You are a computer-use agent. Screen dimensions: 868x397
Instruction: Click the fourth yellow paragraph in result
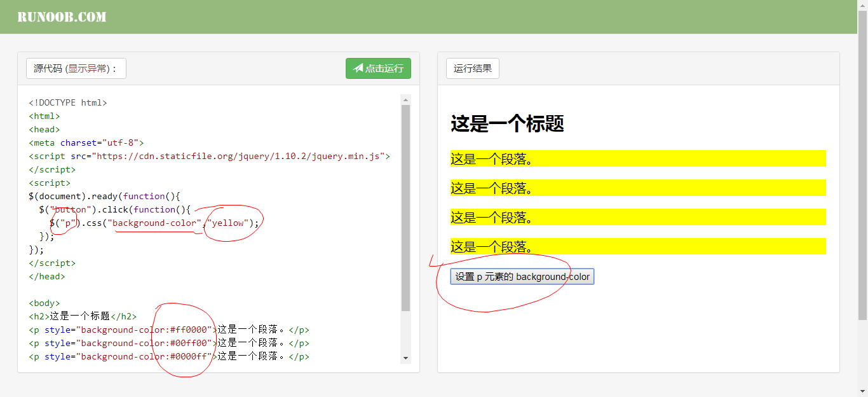[x=638, y=246]
